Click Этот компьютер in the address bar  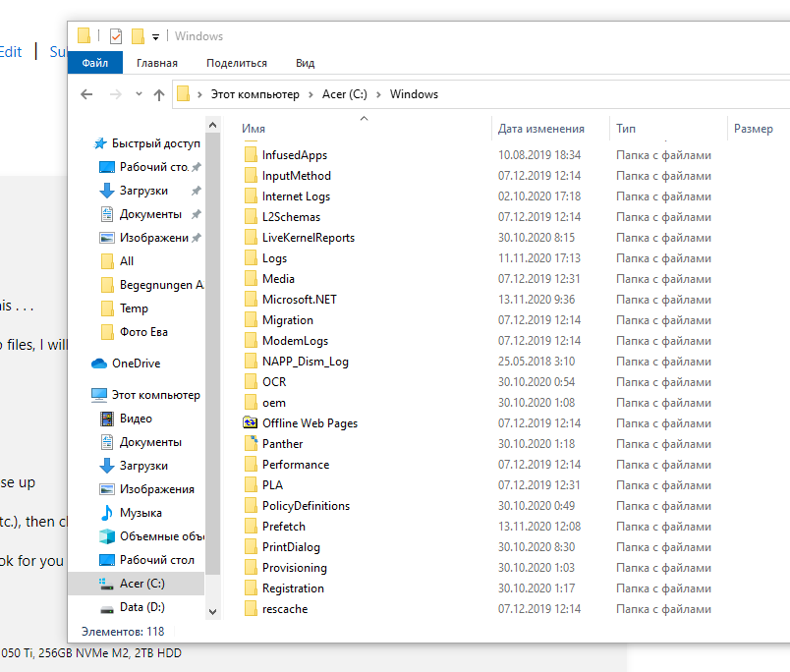tap(254, 94)
